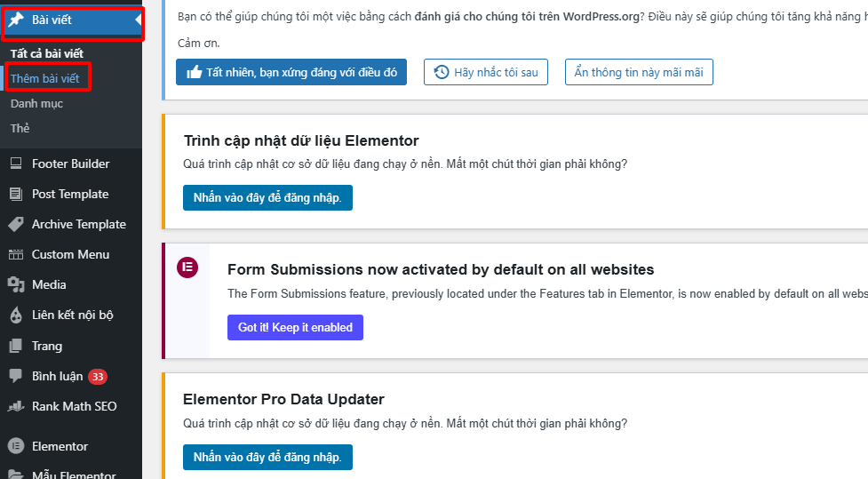Click login button under Trình cập nhật dữ liệu Elementor
868x479 pixels.
(x=267, y=197)
